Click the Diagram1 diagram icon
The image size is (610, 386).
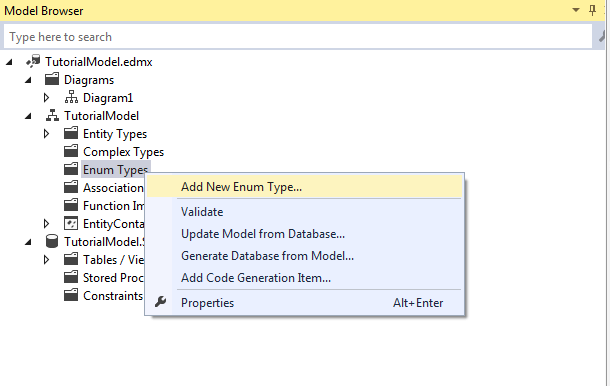click(71, 97)
